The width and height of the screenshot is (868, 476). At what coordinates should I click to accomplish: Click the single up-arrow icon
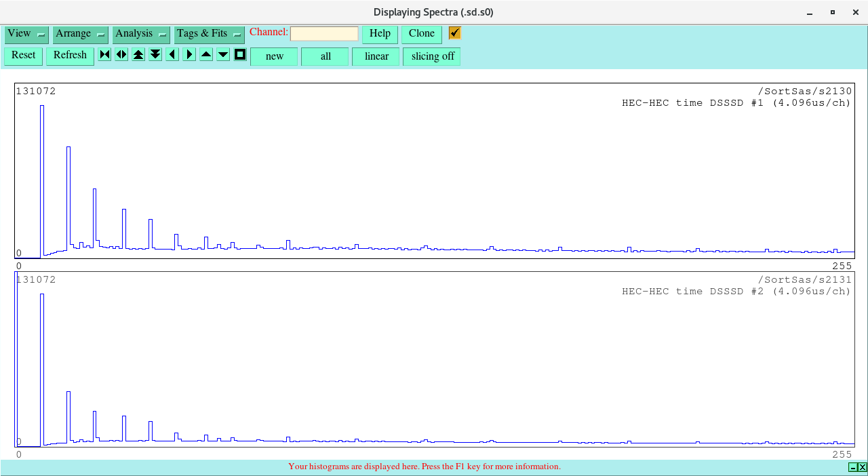tap(206, 54)
